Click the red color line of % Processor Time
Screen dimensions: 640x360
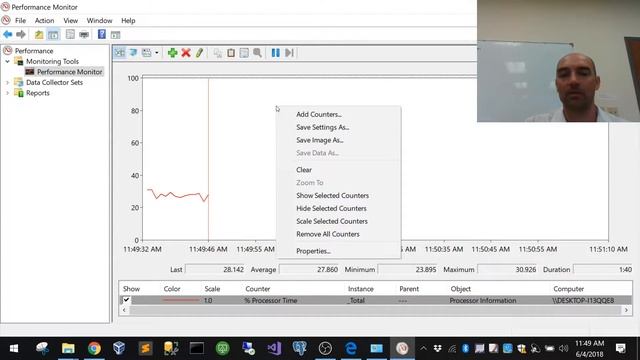coord(180,300)
